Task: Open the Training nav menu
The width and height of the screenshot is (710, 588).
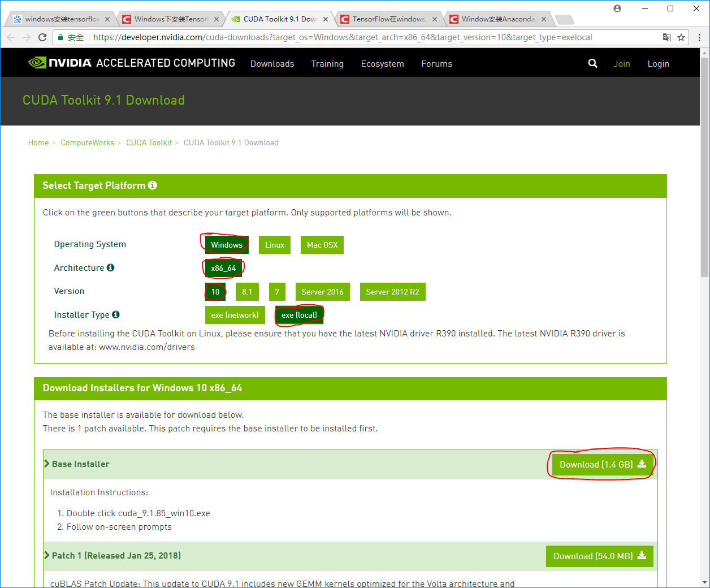Action: (327, 64)
